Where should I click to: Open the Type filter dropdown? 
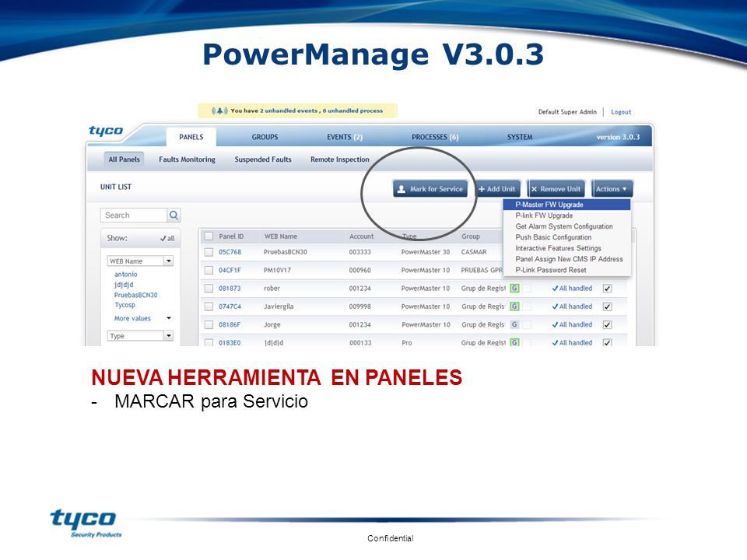[140, 336]
